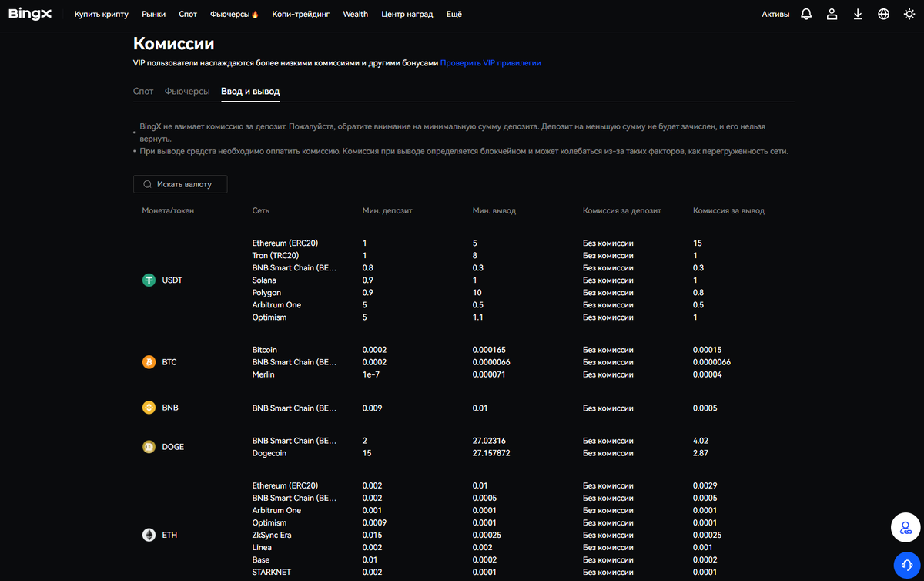
Task: Click STARKNET network row
Action: (x=272, y=572)
